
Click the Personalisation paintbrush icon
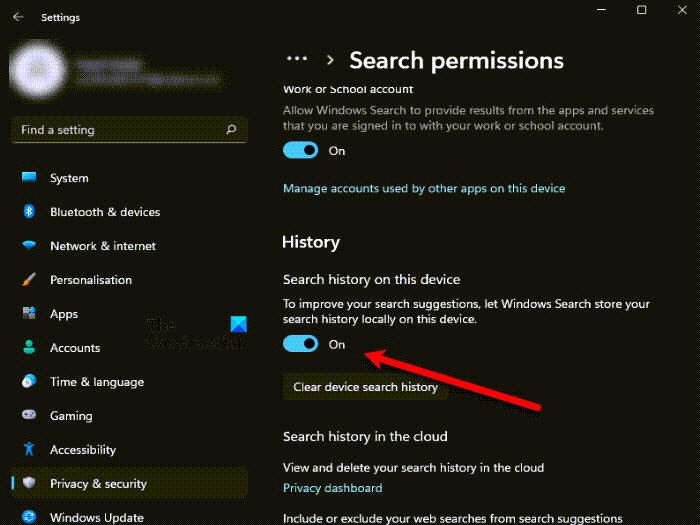(29, 279)
